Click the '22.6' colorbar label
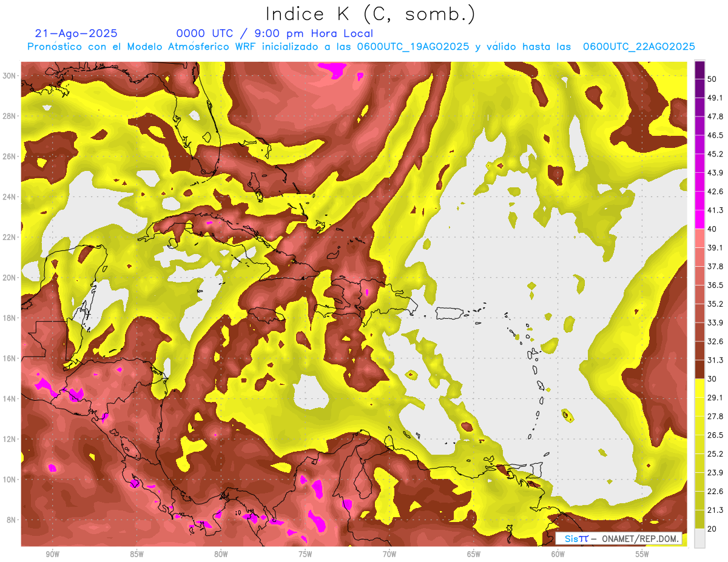This screenshot has width=728, height=562. click(x=716, y=491)
